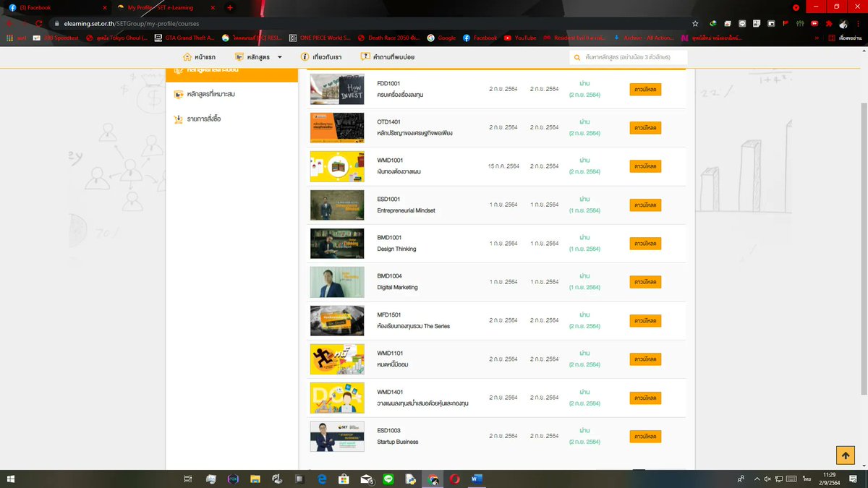Download certificate for WMD1001 course
Screen dimensions: 868x488
(x=645, y=166)
